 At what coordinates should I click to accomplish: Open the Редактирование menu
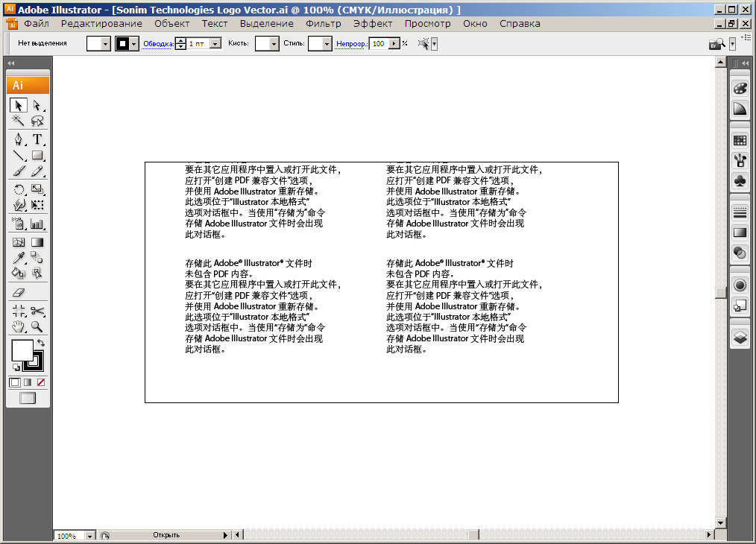(x=101, y=24)
